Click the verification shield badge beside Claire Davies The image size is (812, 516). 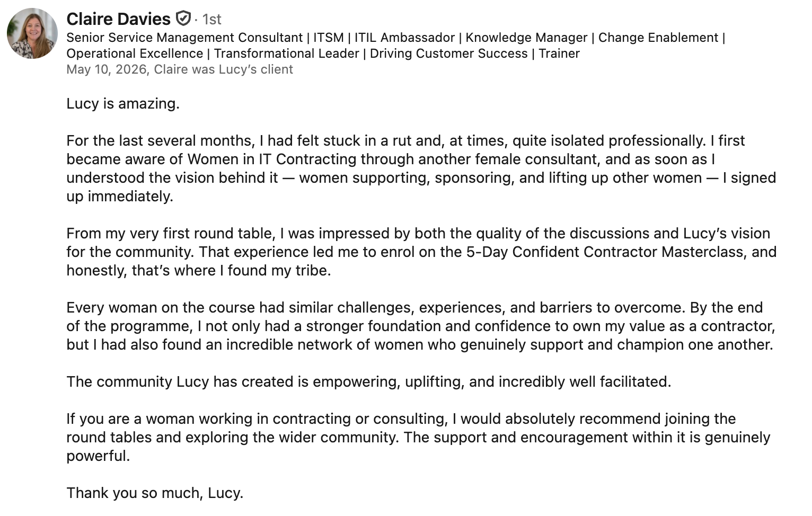183,19
